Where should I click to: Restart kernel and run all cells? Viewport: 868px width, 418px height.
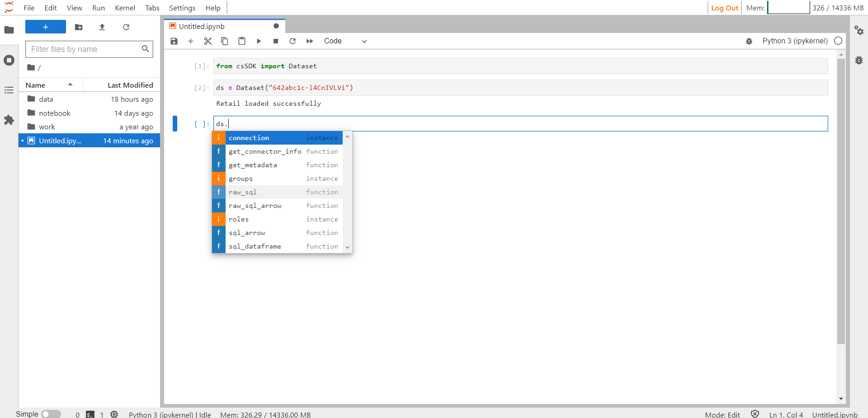(x=310, y=41)
